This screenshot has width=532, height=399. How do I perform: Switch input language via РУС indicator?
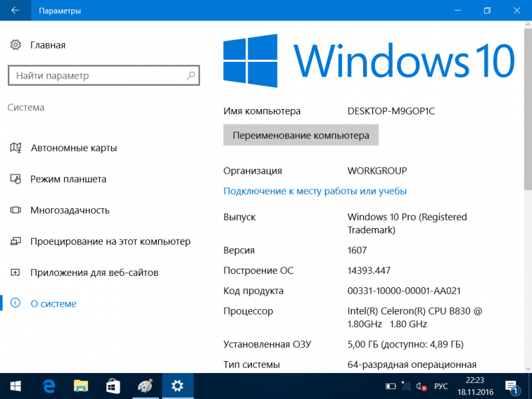coord(441,386)
